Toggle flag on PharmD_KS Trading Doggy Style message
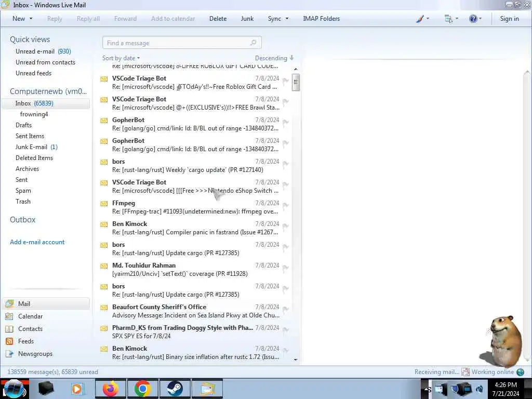Image resolution: width=532 pixels, height=399 pixels. (x=286, y=330)
